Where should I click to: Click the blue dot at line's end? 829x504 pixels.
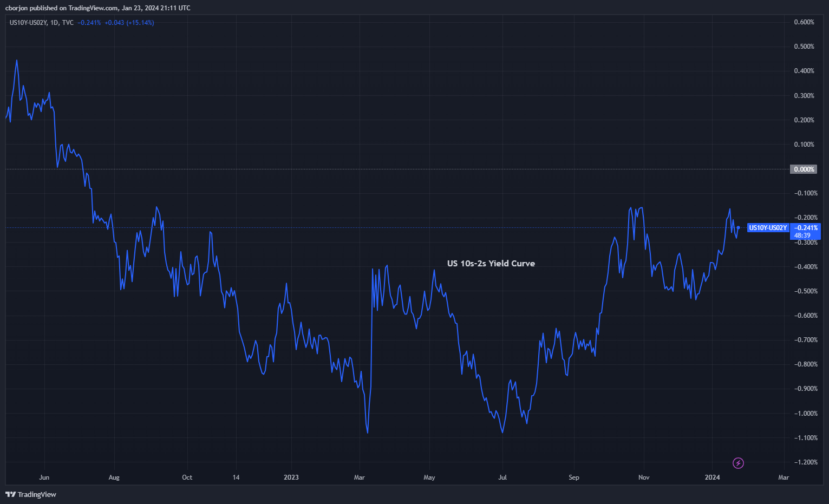click(738, 228)
